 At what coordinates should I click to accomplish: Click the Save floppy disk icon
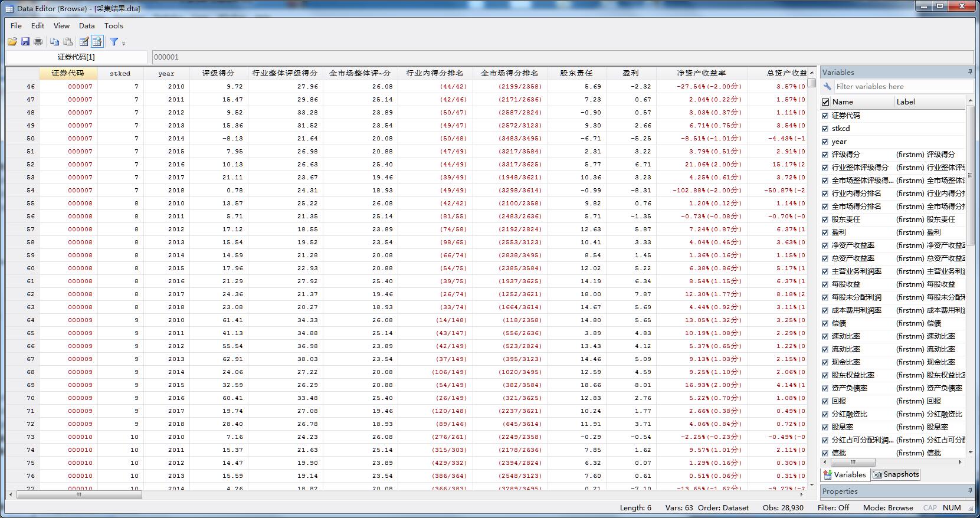(x=25, y=41)
